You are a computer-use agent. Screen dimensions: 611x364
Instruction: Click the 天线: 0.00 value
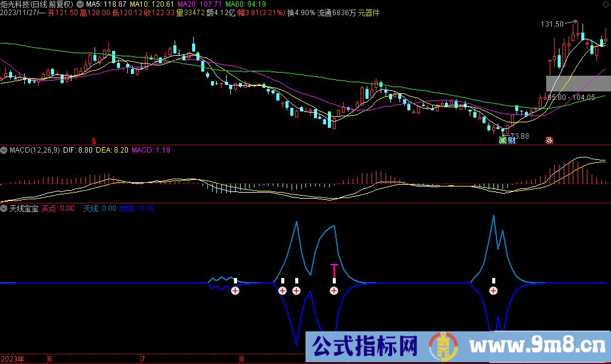coord(100,208)
